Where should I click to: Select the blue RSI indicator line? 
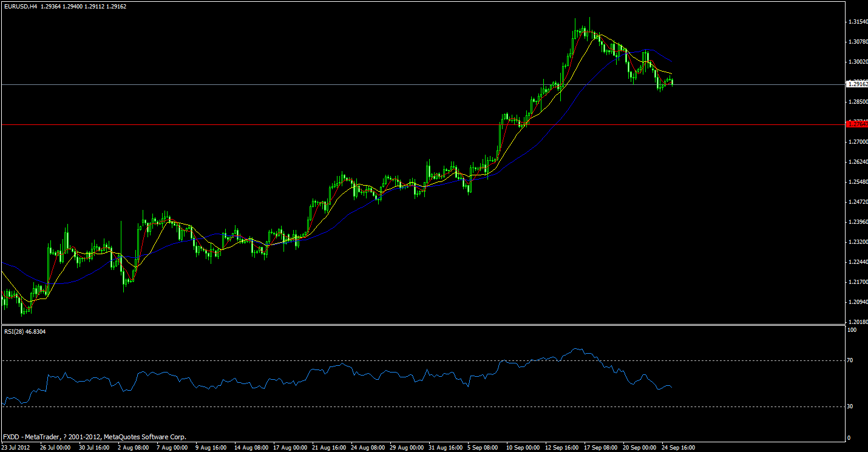pos(577,348)
